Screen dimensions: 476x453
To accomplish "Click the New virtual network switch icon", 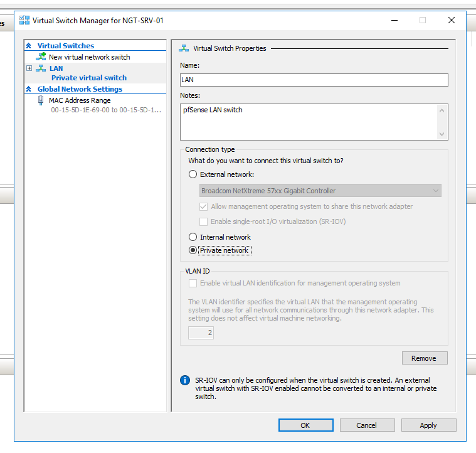I will tap(41, 56).
